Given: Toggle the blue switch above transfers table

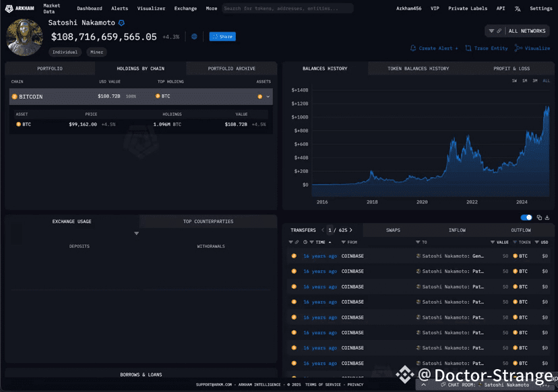Looking at the screenshot, I should pyautogui.click(x=526, y=218).
